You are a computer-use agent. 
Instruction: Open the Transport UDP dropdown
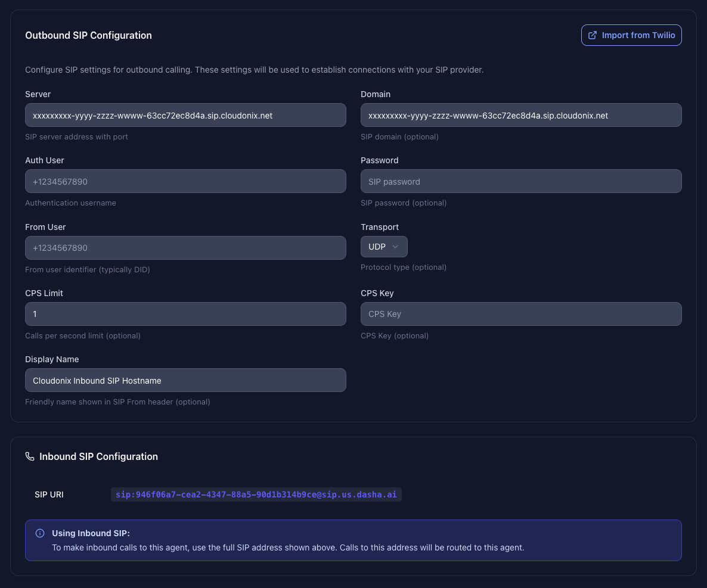[x=384, y=247]
